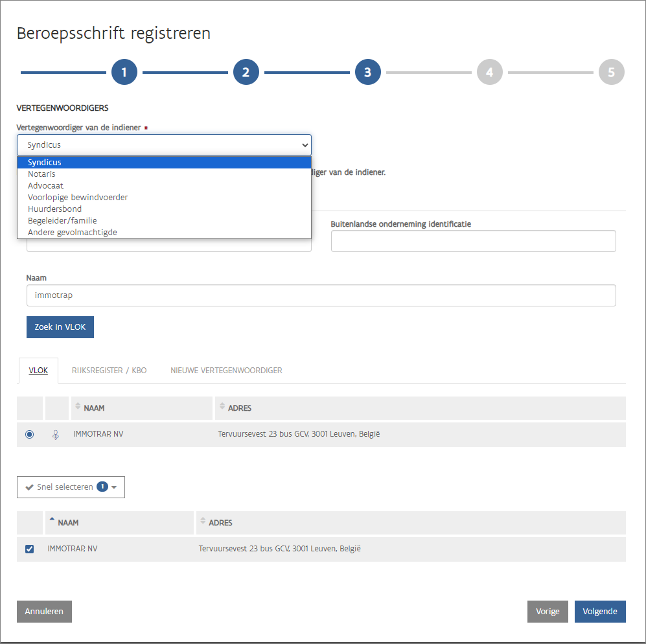
Task: Jump to wizard step 4
Action: coord(489,73)
